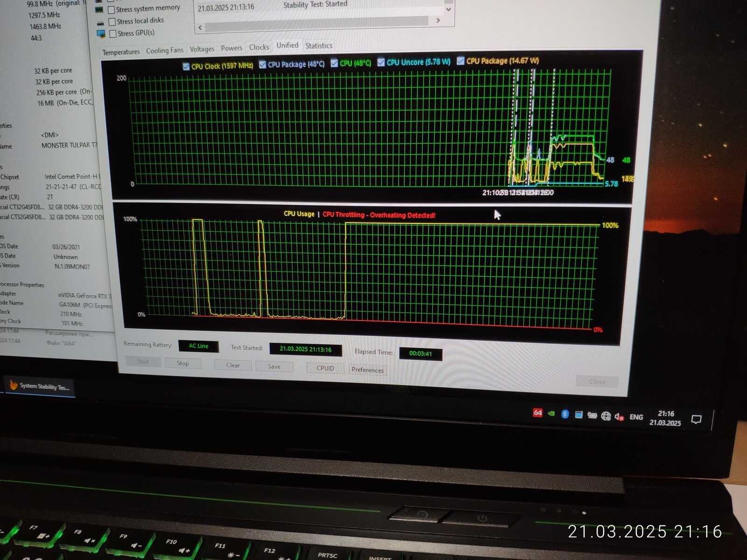Toggle the green CPU (48°C) graph checkbox
The image size is (747, 560).
334,63
